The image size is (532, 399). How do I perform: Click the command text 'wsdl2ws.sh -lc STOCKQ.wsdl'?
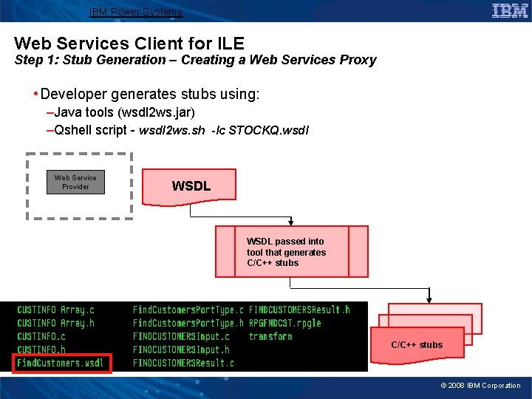point(224,130)
